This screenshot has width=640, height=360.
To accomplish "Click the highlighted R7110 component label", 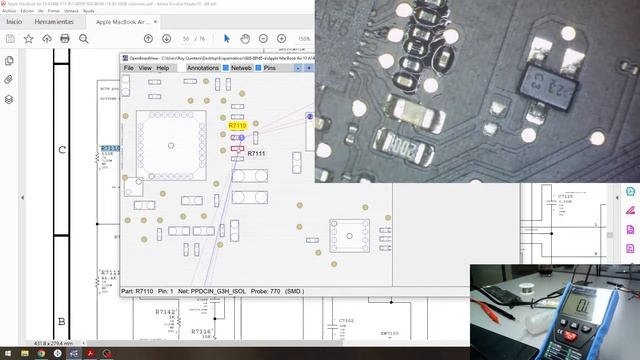I will click(238, 126).
